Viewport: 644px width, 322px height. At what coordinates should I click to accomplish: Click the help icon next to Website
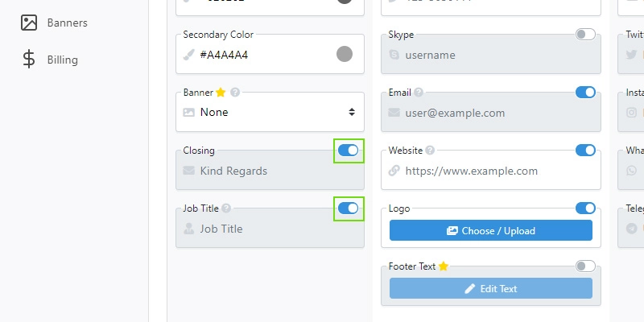[x=430, y=151]
